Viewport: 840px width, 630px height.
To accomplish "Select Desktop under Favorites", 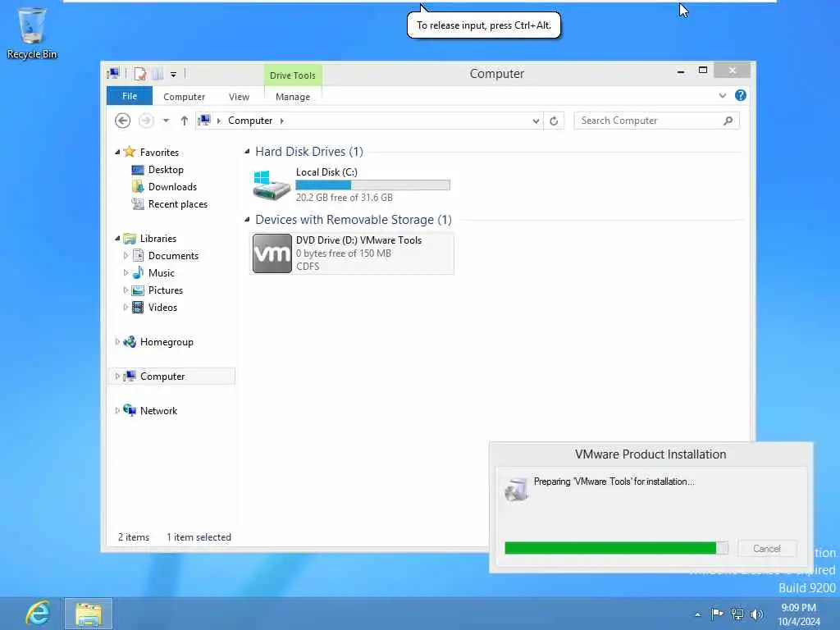I will (166, 170).
